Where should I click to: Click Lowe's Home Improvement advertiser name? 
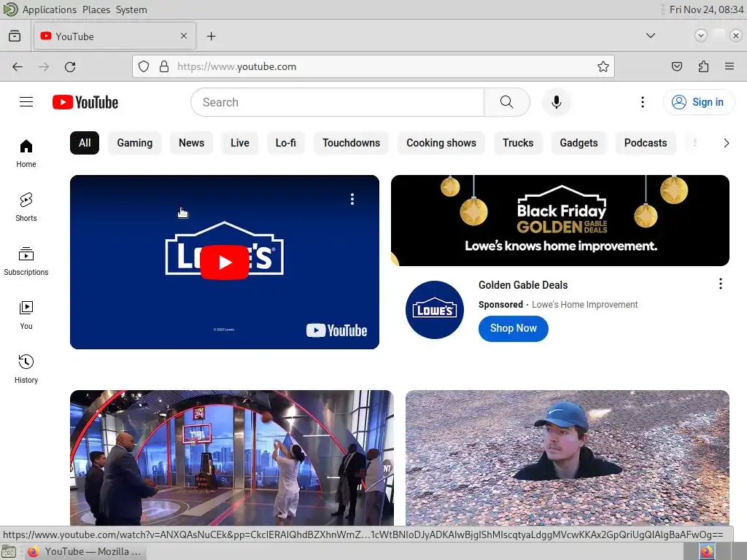pos(584,305)
